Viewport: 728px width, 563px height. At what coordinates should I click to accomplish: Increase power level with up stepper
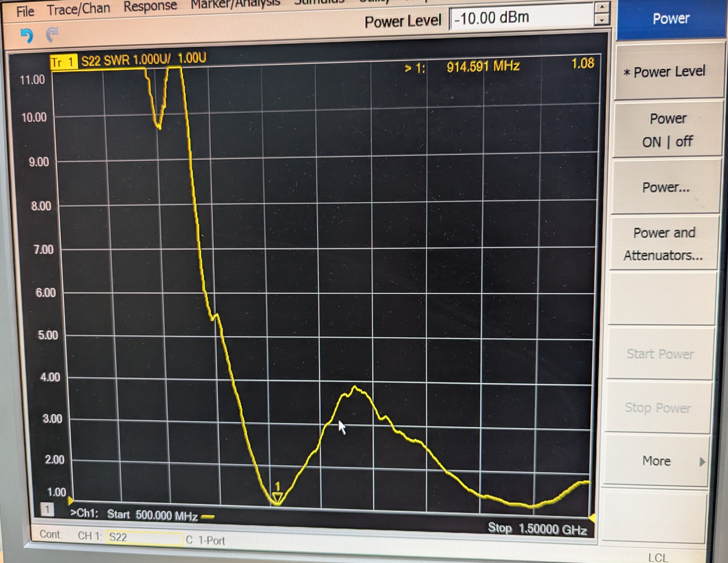pyautogui.click(x=602, y=7)
